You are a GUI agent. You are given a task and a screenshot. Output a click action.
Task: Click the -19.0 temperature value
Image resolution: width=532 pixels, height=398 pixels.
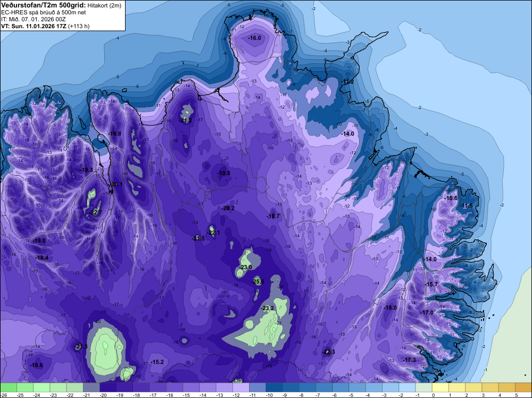pos(39,241)
